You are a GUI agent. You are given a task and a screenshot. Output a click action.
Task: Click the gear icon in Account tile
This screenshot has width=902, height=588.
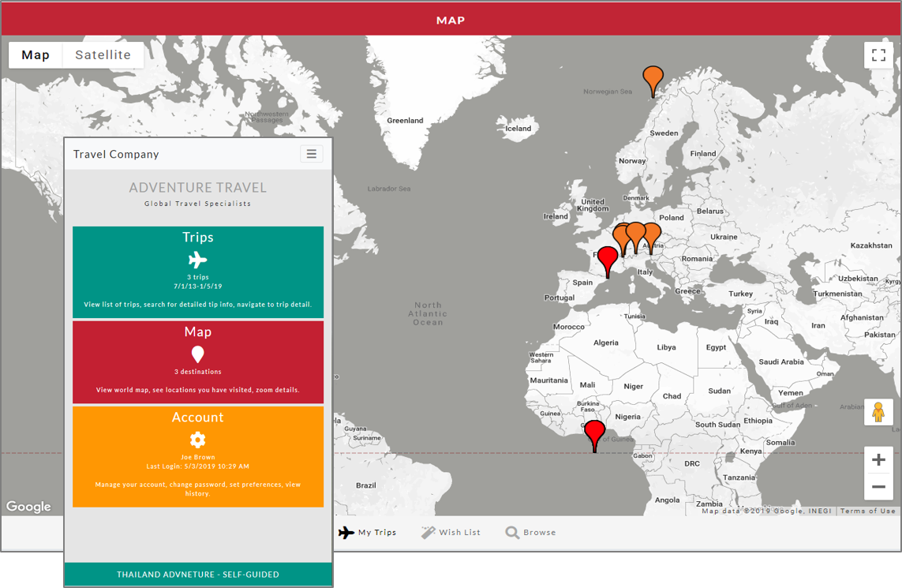(x=197, y=440)
